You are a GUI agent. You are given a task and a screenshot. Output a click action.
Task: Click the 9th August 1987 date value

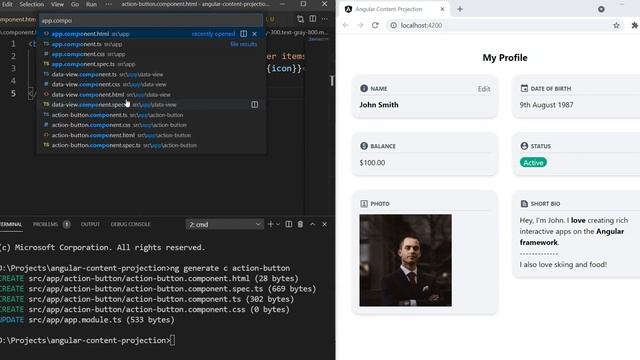[x=547, y=105]
